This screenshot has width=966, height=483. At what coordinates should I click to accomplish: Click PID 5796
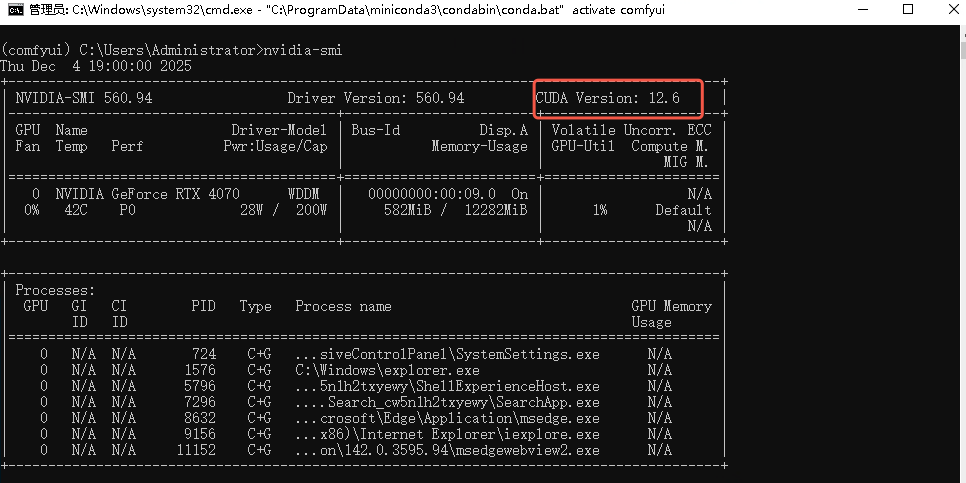click(200, 386)
